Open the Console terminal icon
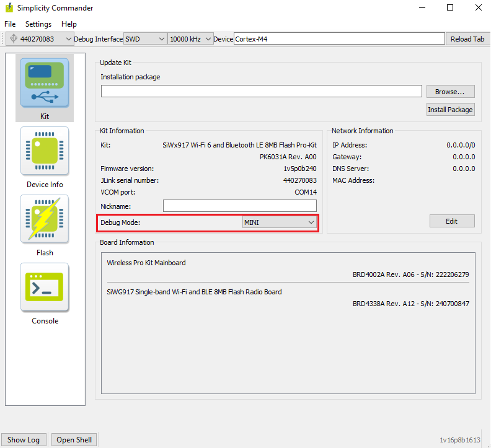491x448 pixels. (45, 288)
